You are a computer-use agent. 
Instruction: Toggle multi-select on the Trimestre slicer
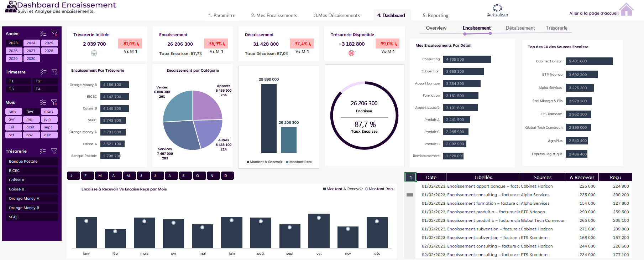[x=43, y=72]
